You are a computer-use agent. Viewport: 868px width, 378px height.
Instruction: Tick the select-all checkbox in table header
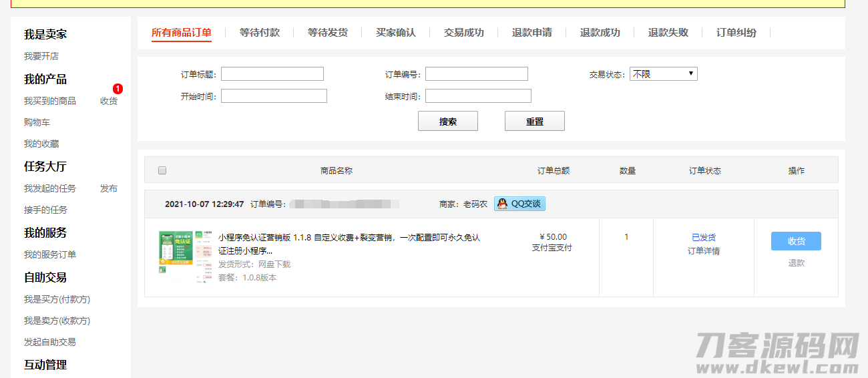(162, 170)
